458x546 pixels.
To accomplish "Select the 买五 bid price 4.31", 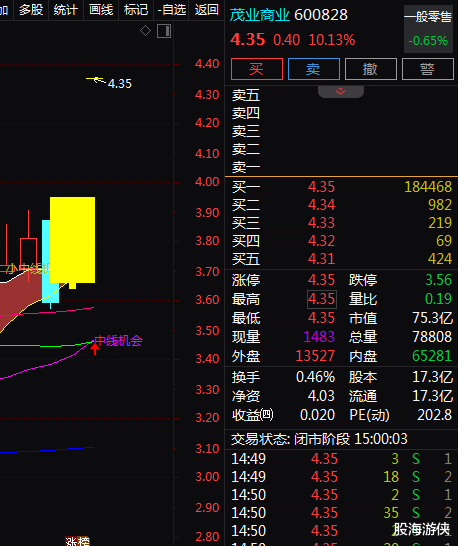I will click(321, 259).
